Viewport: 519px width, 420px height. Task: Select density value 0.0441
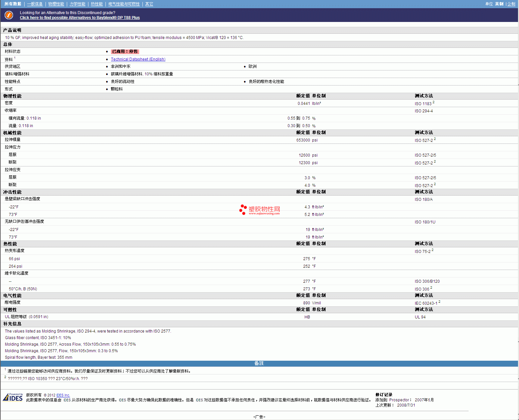304,104
